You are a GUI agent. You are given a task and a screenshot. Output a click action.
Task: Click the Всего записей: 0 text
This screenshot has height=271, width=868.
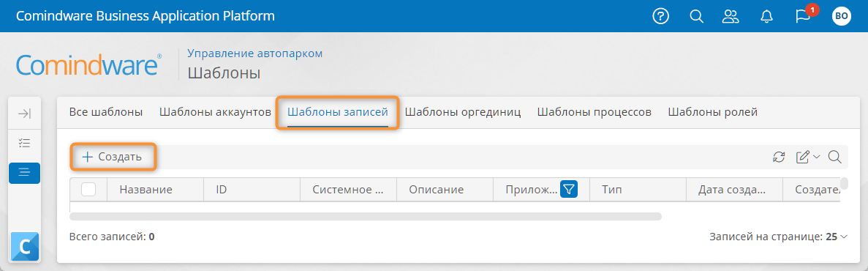tap(112, 237)
